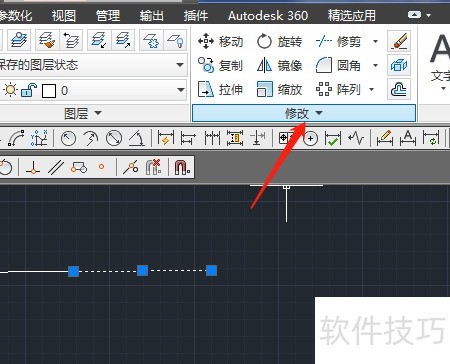Click the Isolate Layer icon
This screenshot has width=450, height=364.
[99, 40]
